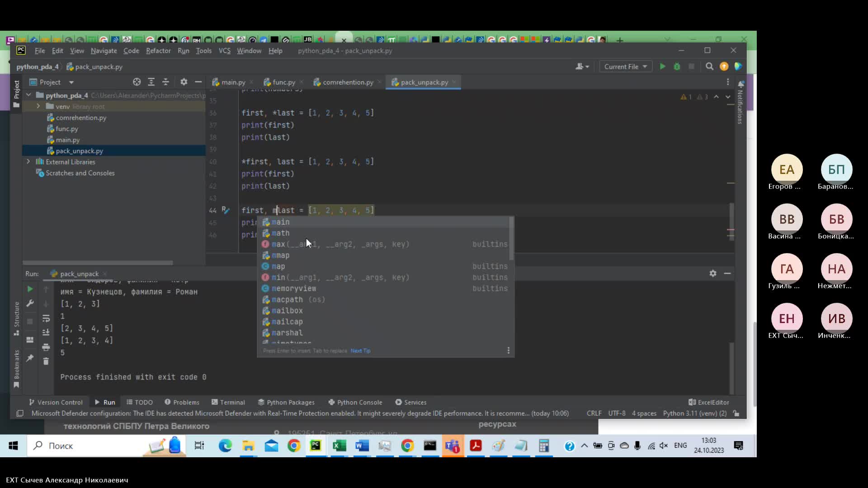Open Refactor menu
The height and width of the screenshot is (488, 868).
[x=158, y=51]
